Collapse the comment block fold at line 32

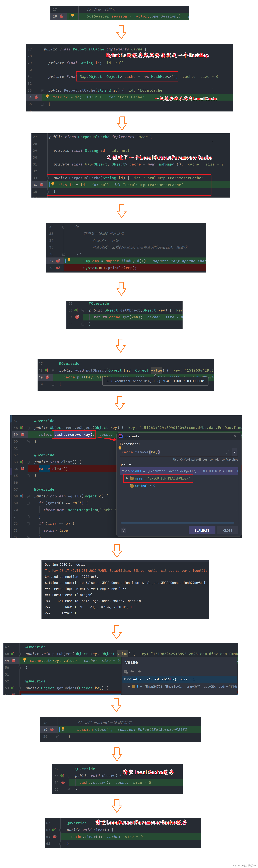coord(64,227)
